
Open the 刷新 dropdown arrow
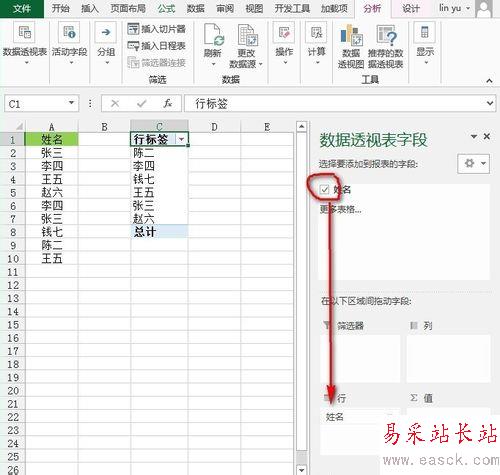coord(213,64)
